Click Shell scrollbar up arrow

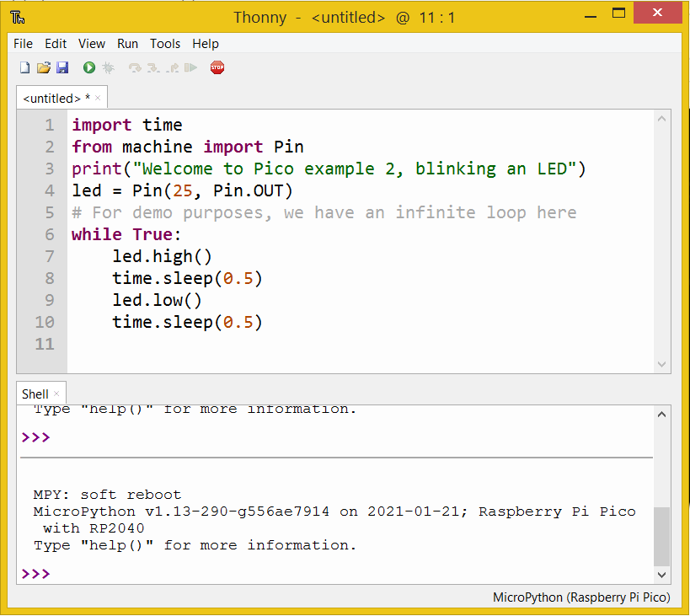click(661, 415)
